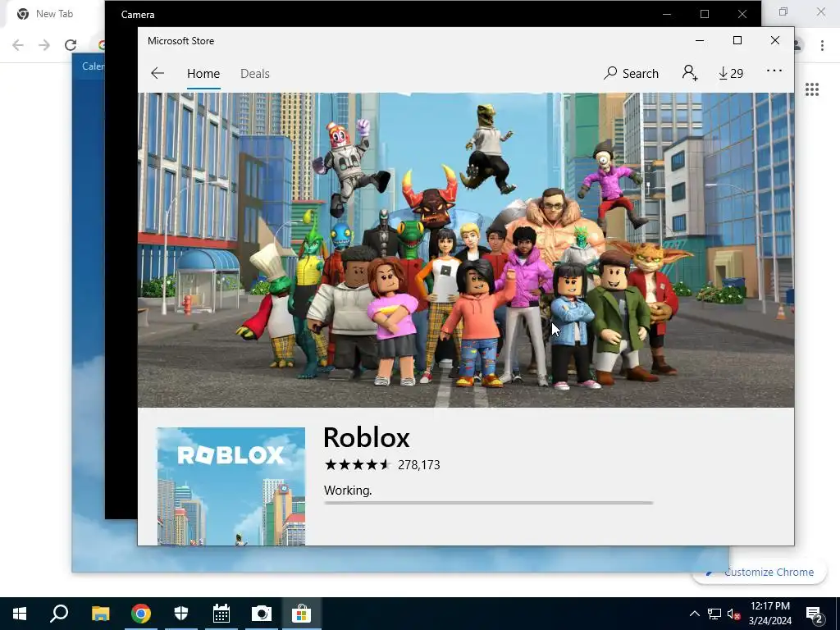Open Chrome's three-dot menu

point(822,46)
